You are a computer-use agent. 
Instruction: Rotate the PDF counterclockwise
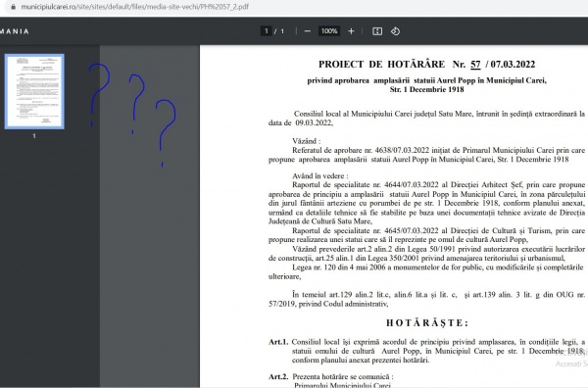[395, 31]
